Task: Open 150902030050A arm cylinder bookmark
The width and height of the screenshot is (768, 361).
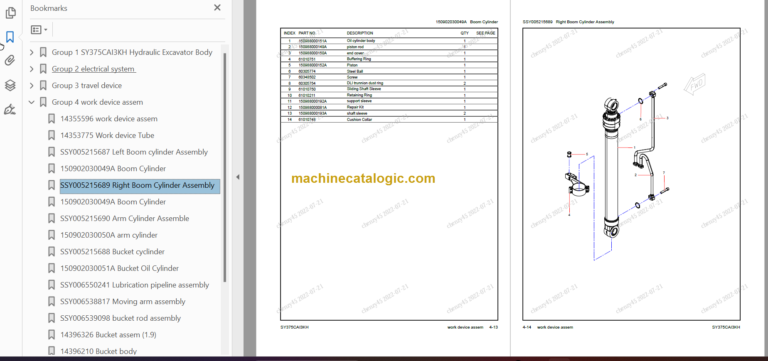Action: [109, 235]
